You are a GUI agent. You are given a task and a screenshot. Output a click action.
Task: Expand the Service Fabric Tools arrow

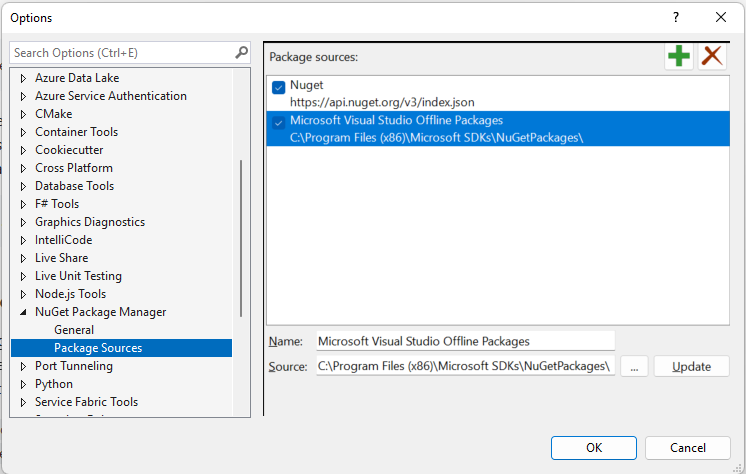23,402
